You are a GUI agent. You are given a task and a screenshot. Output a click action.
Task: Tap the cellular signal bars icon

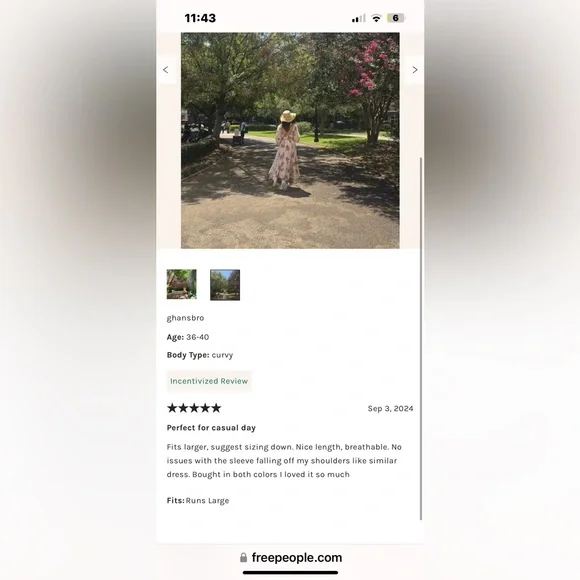click(358, 18)
